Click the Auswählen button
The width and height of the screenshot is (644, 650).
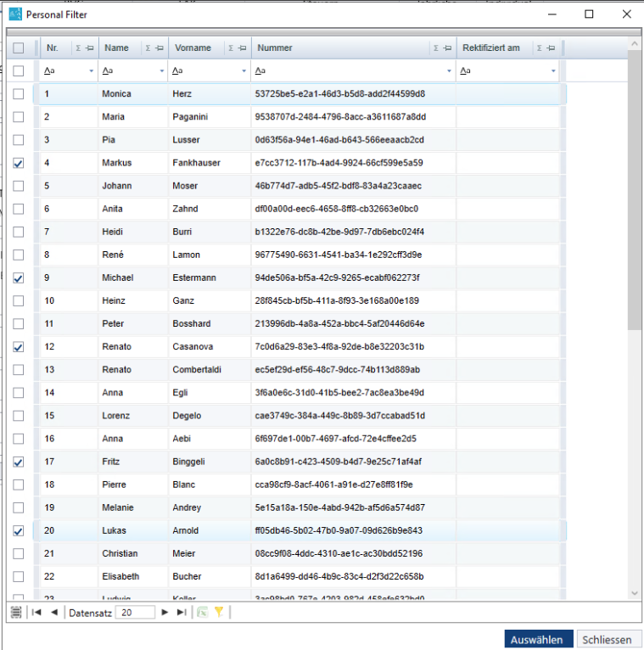click(538, 639)
